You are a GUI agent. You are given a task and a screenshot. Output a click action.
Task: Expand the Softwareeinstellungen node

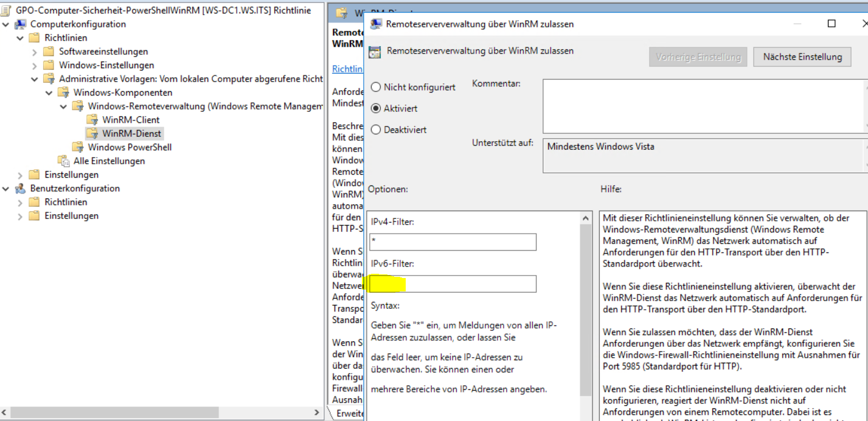point(35,52)
